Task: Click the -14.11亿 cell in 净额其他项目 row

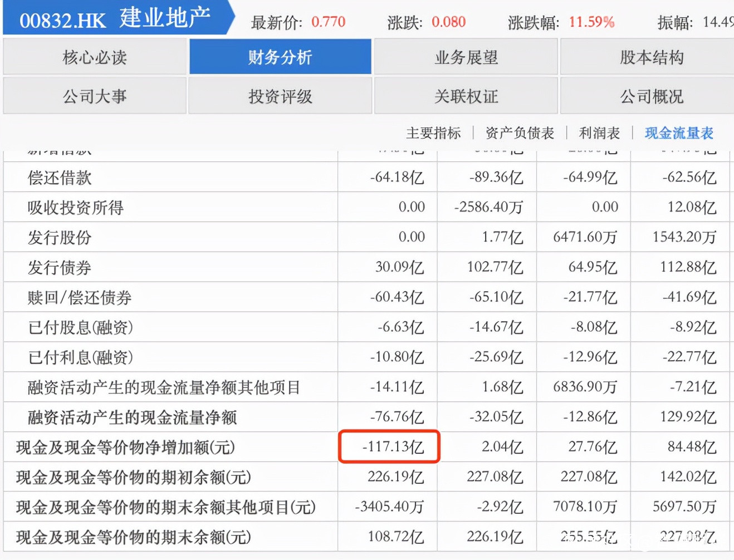Action: click(x=397, y=387)
